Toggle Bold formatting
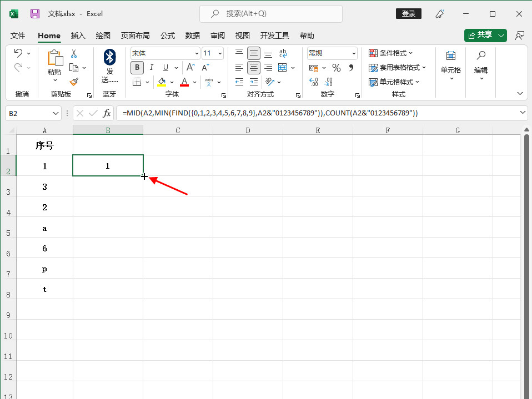Screen dimensions: 532x399 (x=137, y=68)
